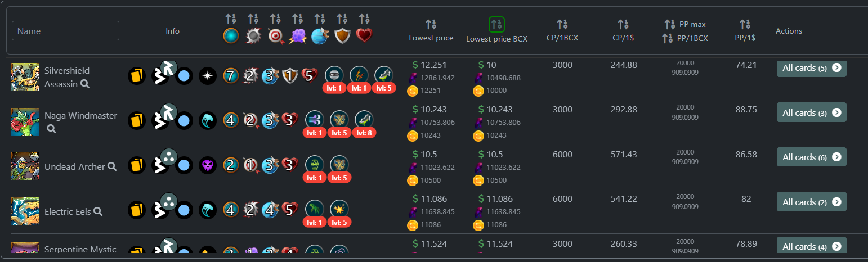Viewport: 868px width, 262px height.
Task: Click the Undead Archer card name
Action: coord(75,166)
